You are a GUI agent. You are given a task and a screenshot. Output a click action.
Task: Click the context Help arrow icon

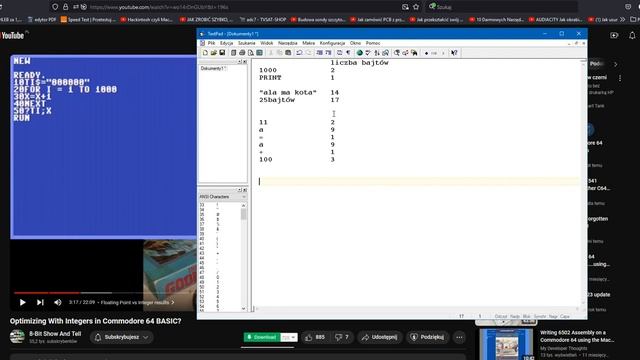[454, 53]
